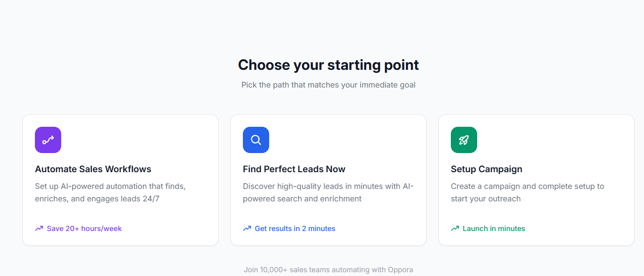Image resolution: width=644 pixels, height=276 pixels.
Task: Click the description on the Setup Campaign card
Action: pos(527,192)
